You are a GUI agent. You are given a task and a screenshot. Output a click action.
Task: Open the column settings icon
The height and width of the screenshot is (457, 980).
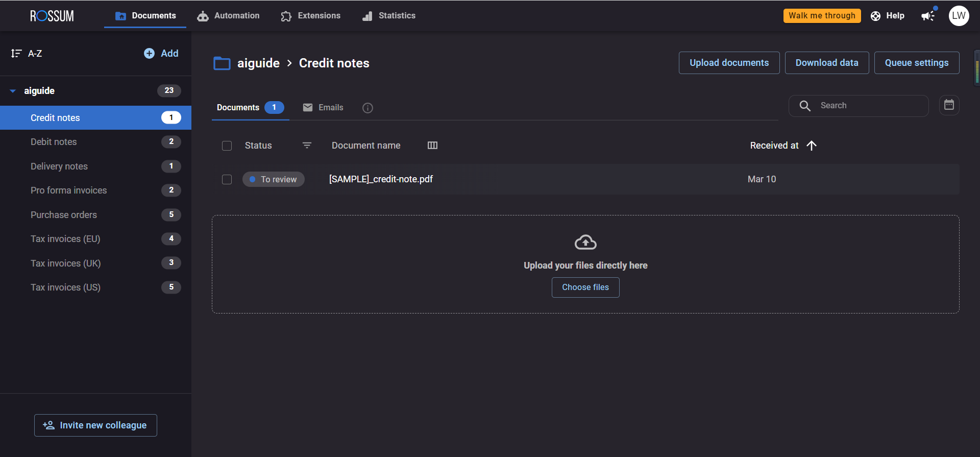[432, 146]
